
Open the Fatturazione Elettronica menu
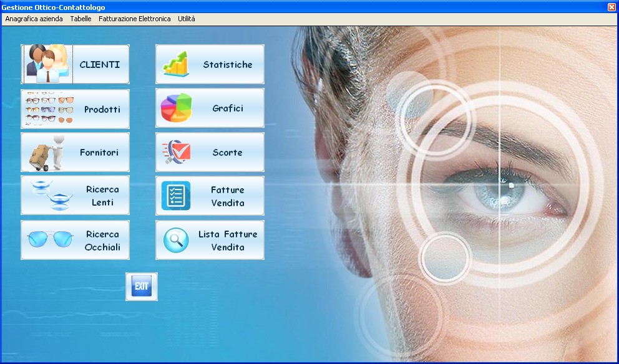point(134,19)
